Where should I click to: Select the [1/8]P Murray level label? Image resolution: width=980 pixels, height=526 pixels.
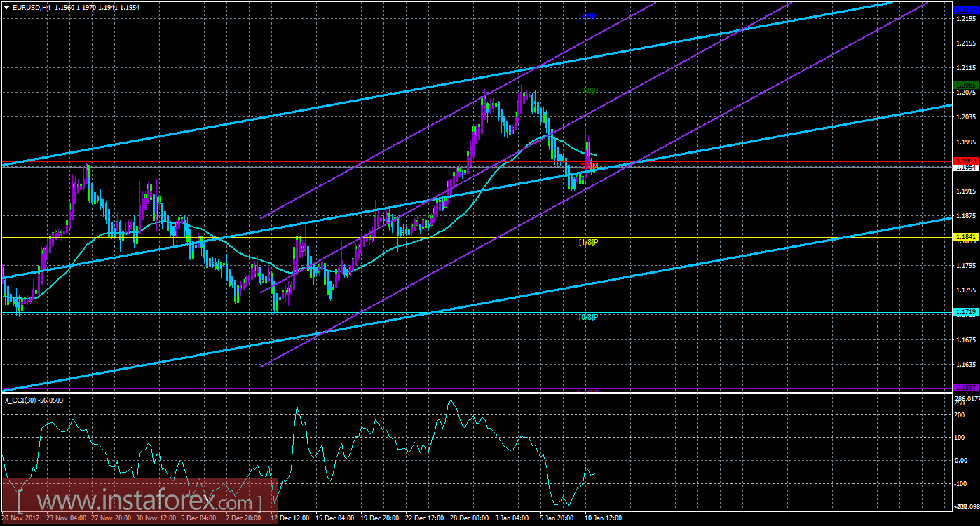coord(588,242)
